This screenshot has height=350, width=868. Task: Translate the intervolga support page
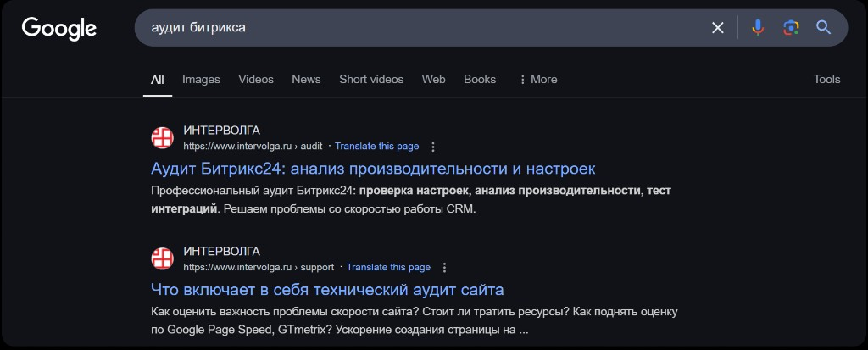388,267
